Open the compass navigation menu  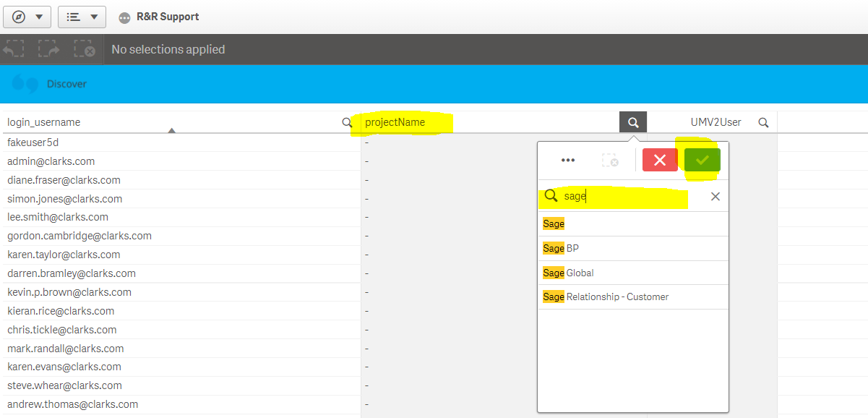27,17
